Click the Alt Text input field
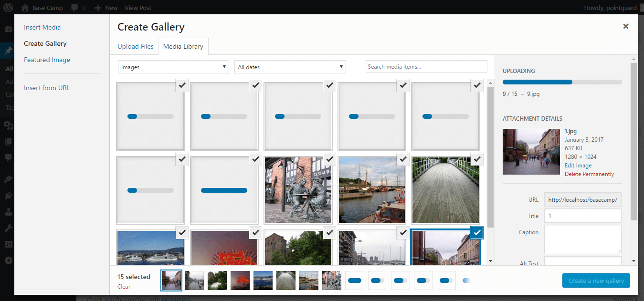Viewport: 644px width, 301px height. [x=583, y=261]
